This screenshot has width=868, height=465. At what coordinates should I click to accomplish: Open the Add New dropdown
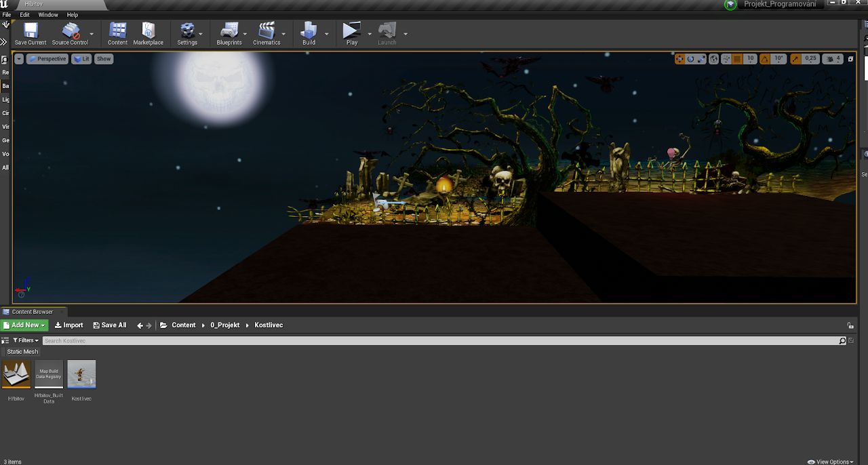click(25, 325)
